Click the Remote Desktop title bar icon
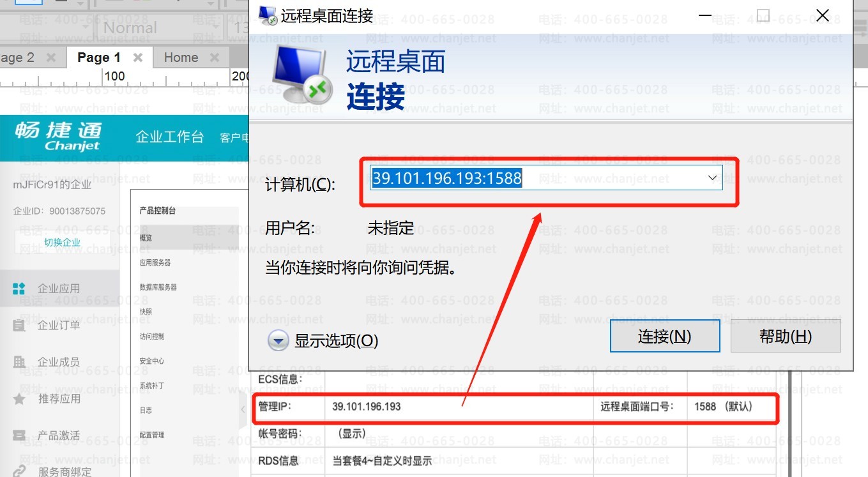 pos(268,15)
